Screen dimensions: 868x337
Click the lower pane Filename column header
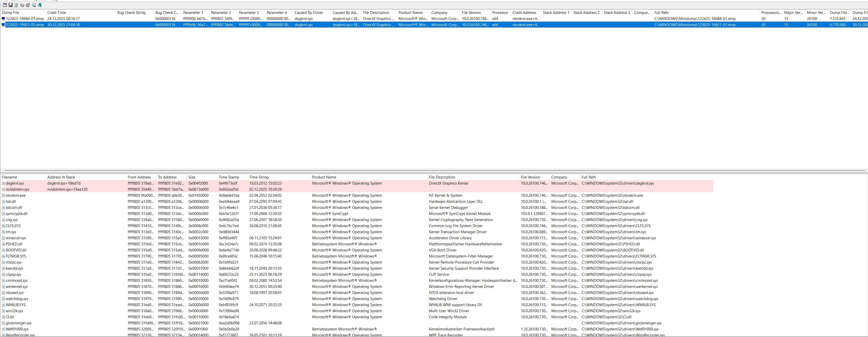click(9, 177)
